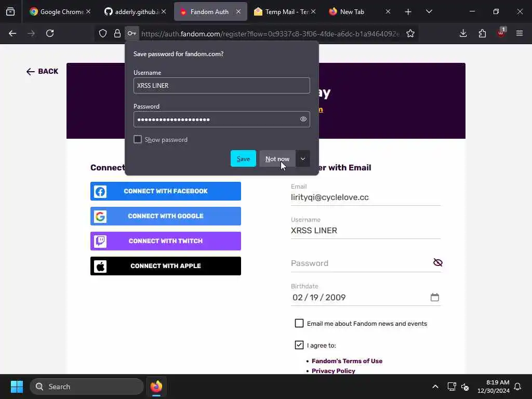Click Firefox icon in taskbar
The height and width of the screenshot is (399, 532).
(x=156, y=387)
